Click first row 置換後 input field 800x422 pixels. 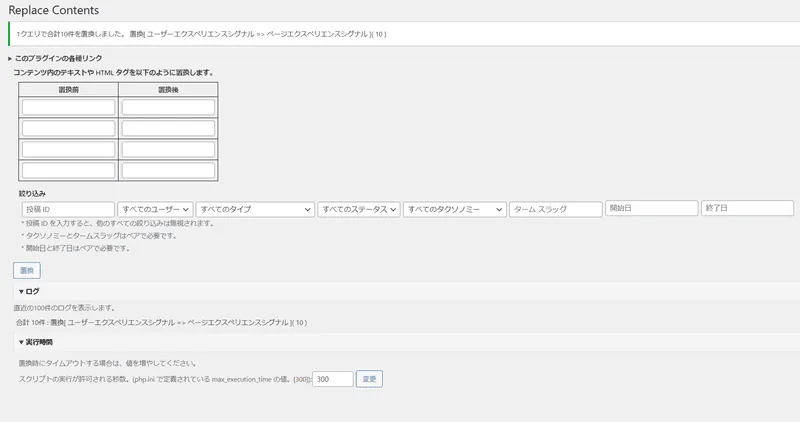pos(168,107)
